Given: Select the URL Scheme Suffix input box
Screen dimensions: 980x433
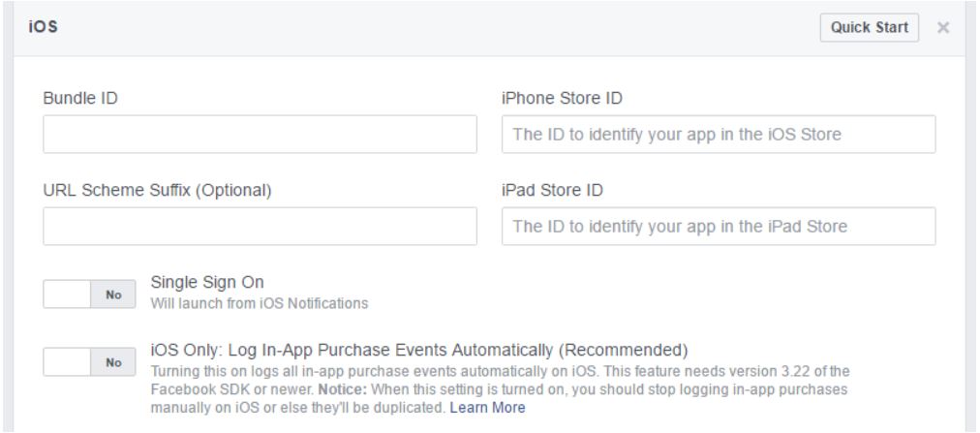Looking at the screenshot, I should 260,227.
